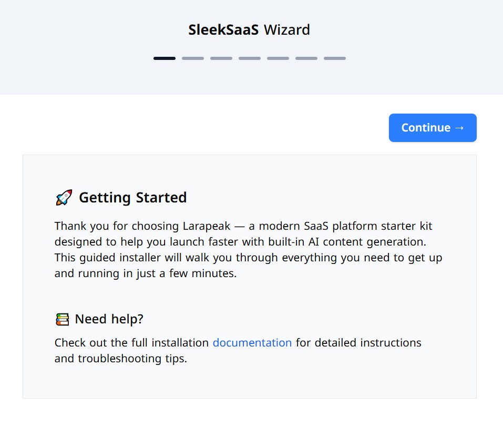Click the bold SleekSaaS word in header
Image resolution: width=503 pixels, height=448 pixels.
tap(223, 30)
